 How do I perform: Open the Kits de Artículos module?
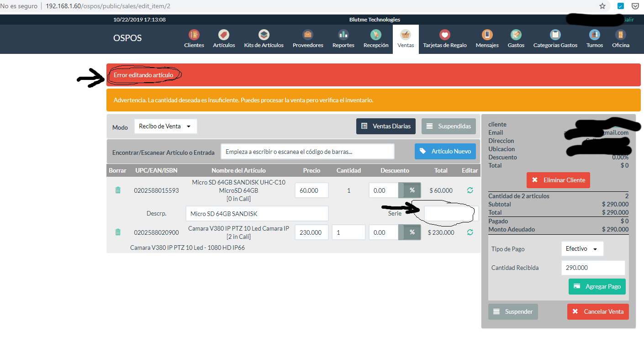click(x=264, y=39)
